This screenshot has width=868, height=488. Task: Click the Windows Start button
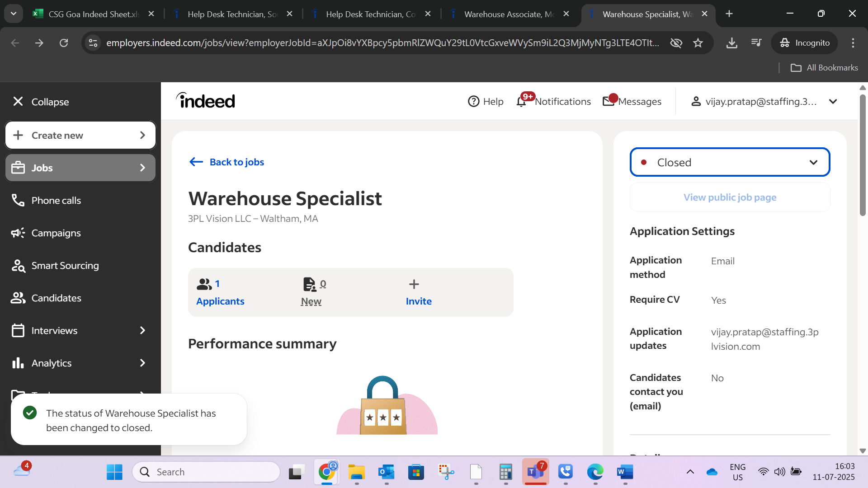coord(114,472)
